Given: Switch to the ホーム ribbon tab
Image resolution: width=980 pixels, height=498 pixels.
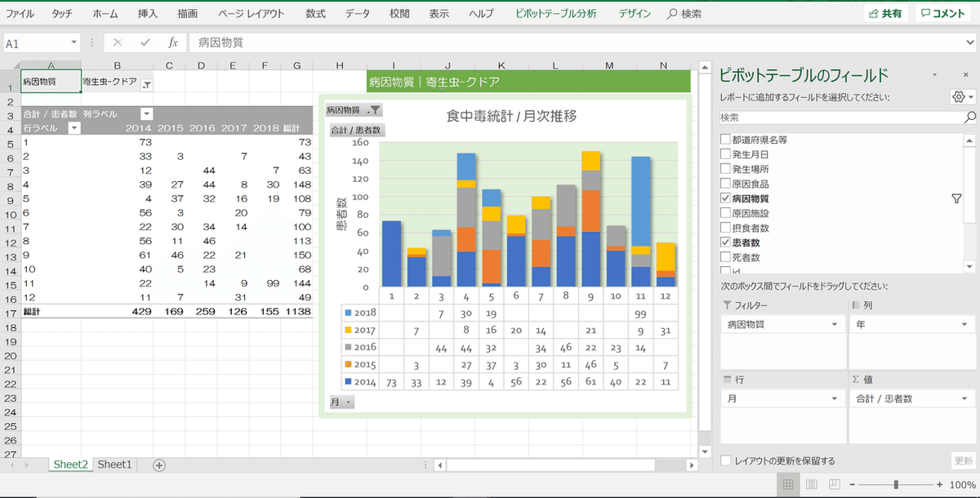Looking at the screenshot, I should click(x=105, y=14).
